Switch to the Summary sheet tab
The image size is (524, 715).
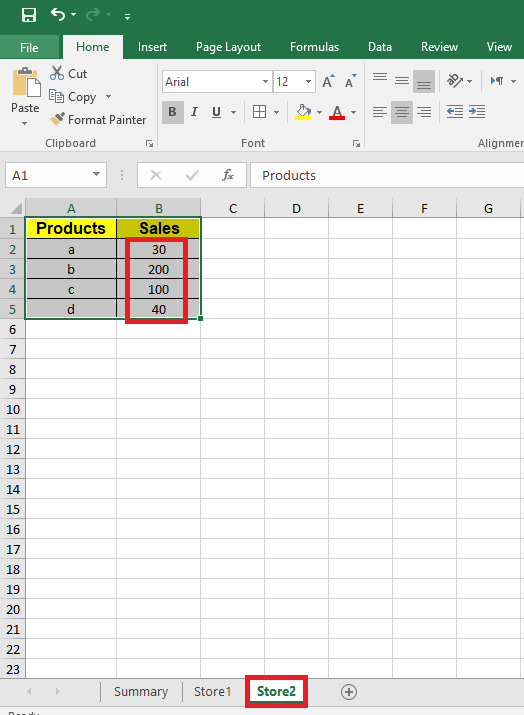tap(141, 692)
